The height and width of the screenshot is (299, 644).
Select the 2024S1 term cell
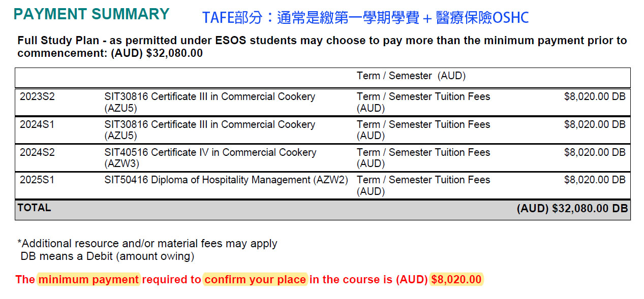click(37, 124)
